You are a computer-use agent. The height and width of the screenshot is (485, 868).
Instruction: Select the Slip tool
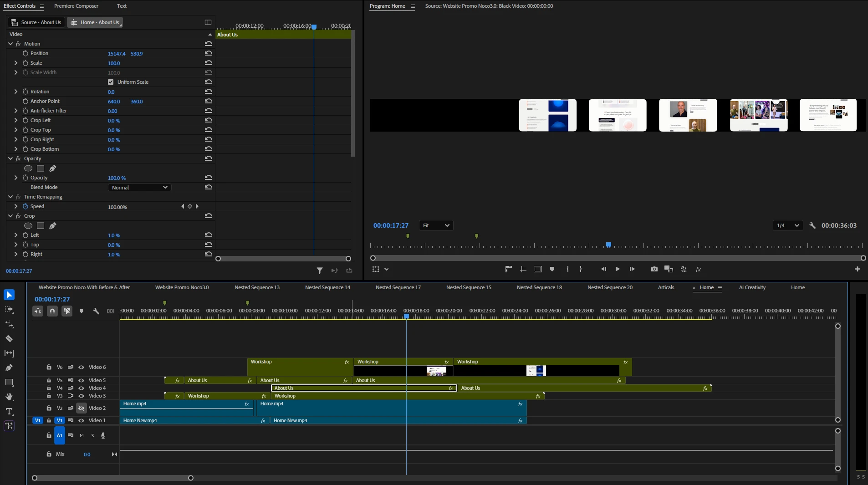(x=9, y=353)
